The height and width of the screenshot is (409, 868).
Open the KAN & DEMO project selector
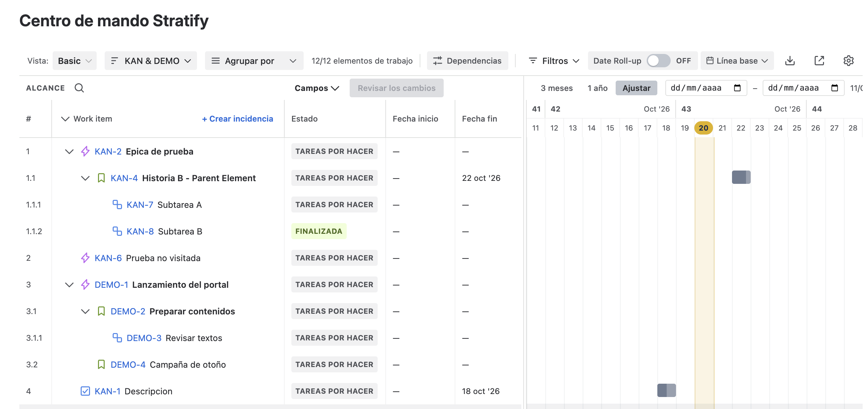(151, 61)
